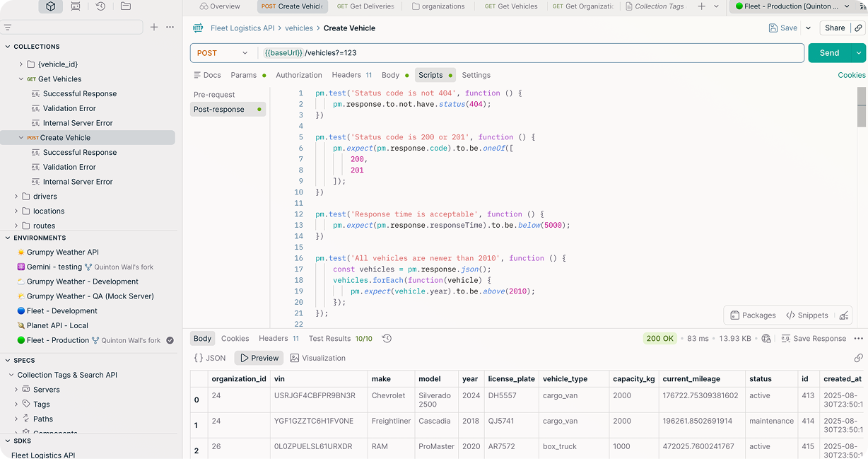Switch to the Authorization tab
The image size is (868, 459).
(299, 75)
